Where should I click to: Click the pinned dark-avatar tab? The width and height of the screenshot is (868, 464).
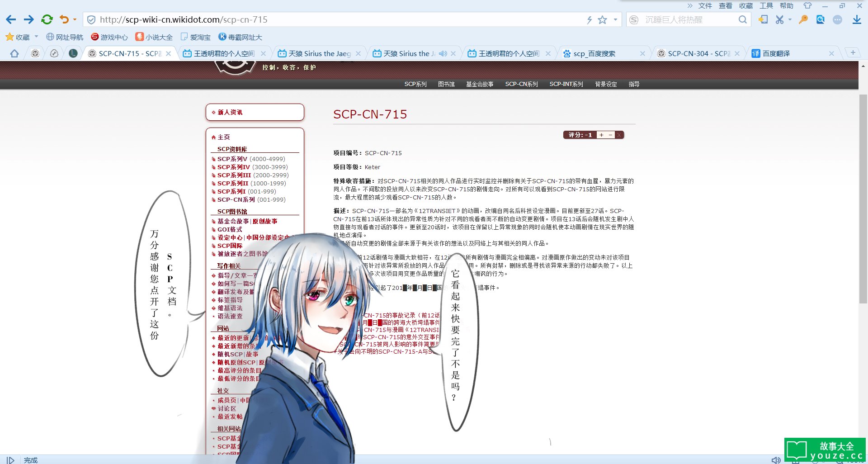(73, 53)
